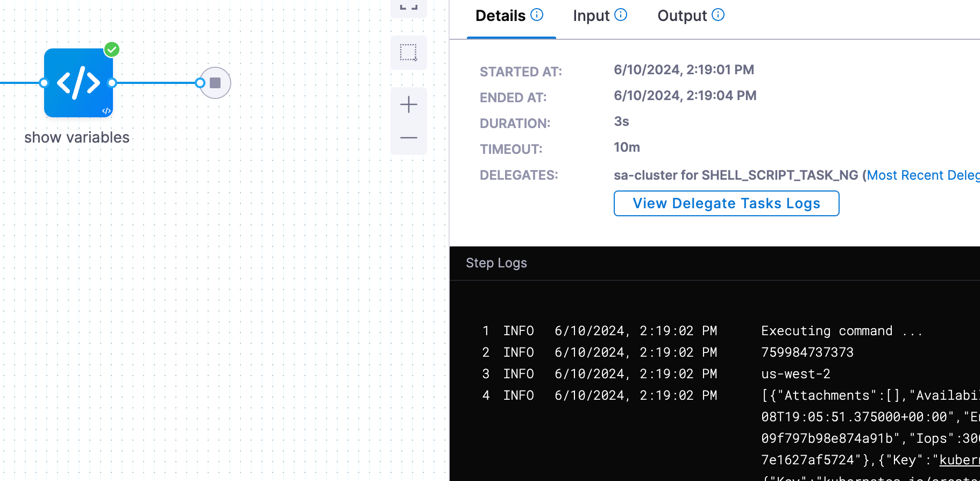
Task: Click info icon beside Input tab
Action: (x=621, y=15)
